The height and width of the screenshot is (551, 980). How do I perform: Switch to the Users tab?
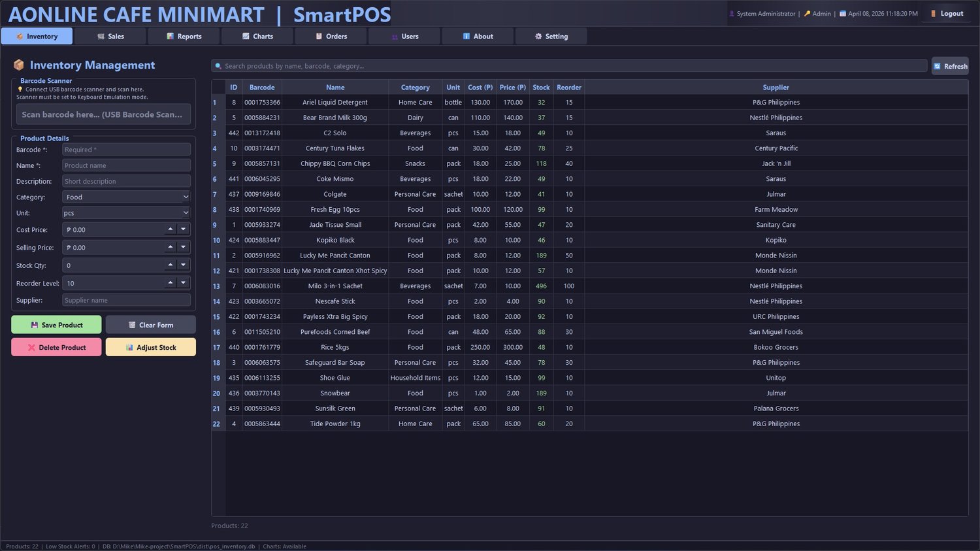pos(404,36)
